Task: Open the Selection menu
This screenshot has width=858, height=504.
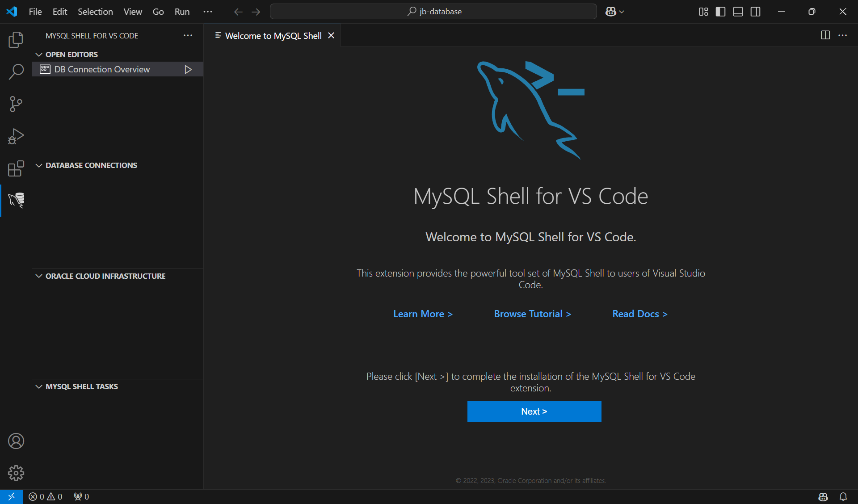Action: click(x=95, y=12)
